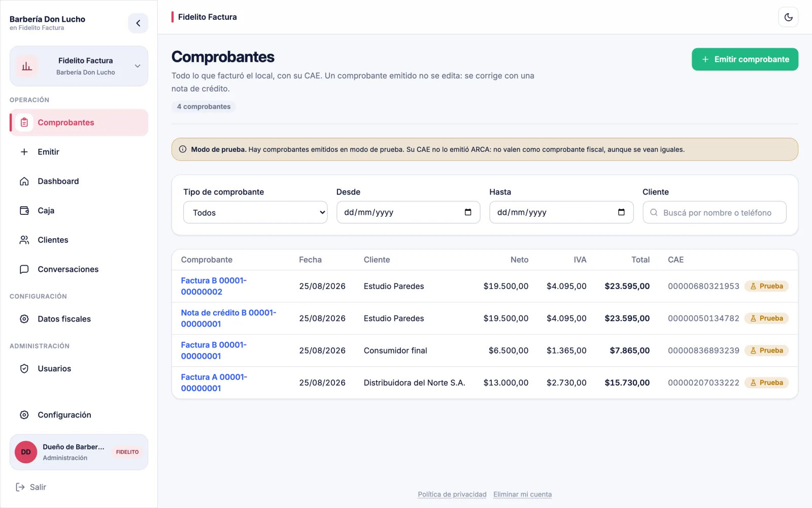This screenshot has width=812, height=508.
Task: Click the Distribuidora del Norte S.A. client cell
Action: point(414,383)
